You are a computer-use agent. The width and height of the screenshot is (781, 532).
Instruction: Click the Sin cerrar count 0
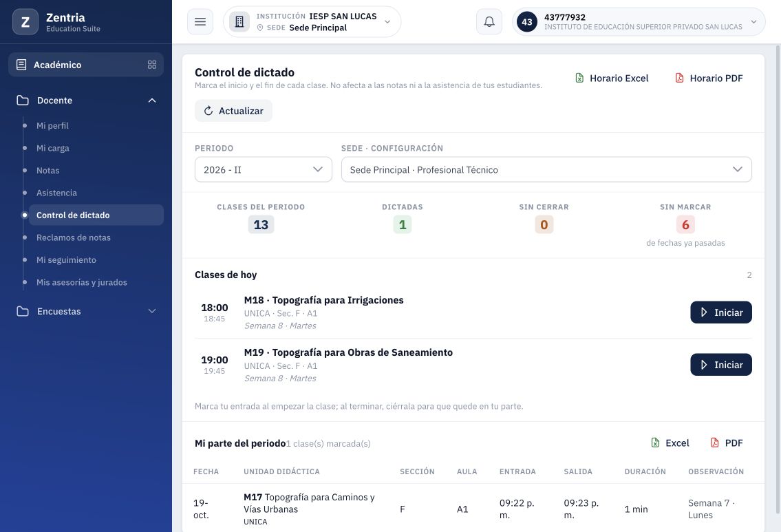tap(544, 224)
